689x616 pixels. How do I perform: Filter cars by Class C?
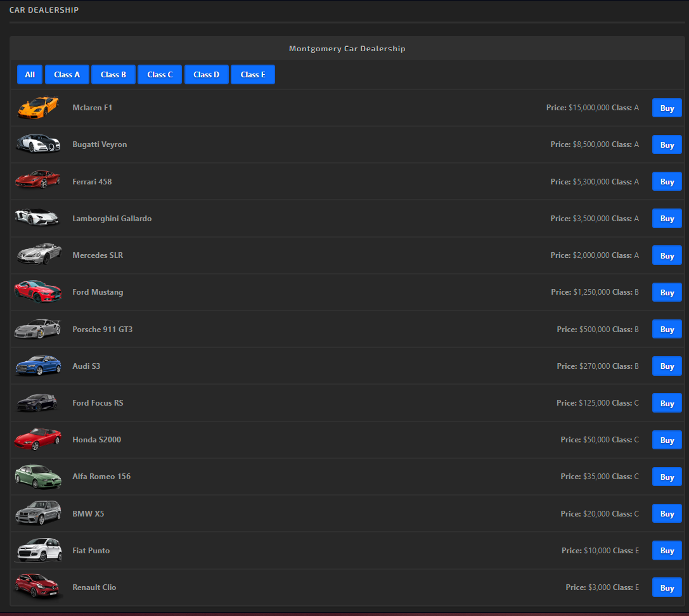point(160,74)
